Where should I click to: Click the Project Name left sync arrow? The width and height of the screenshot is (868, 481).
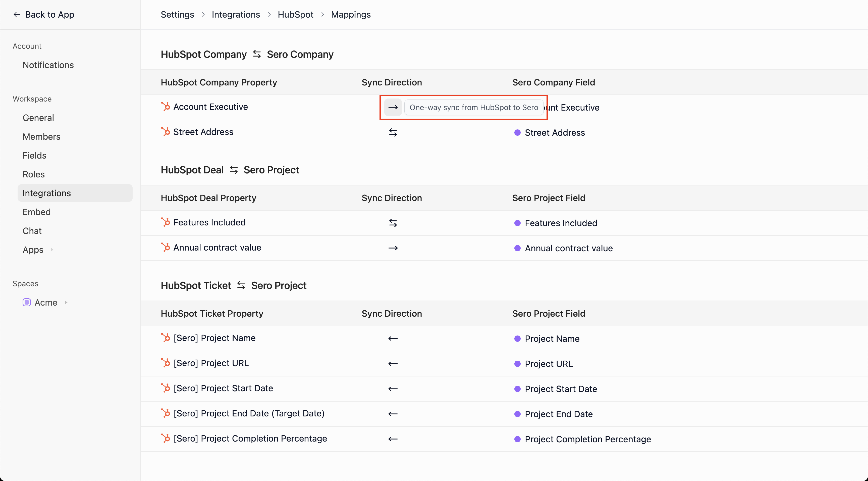tap(393, 339)
